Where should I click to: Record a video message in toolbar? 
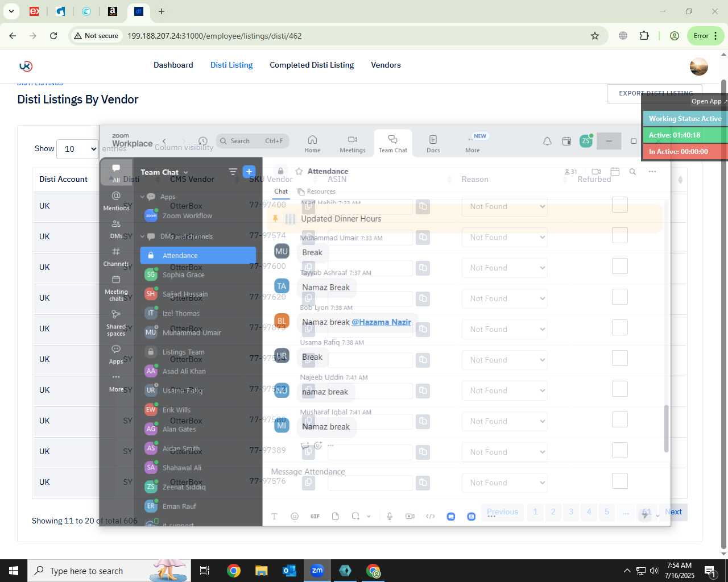410,516
